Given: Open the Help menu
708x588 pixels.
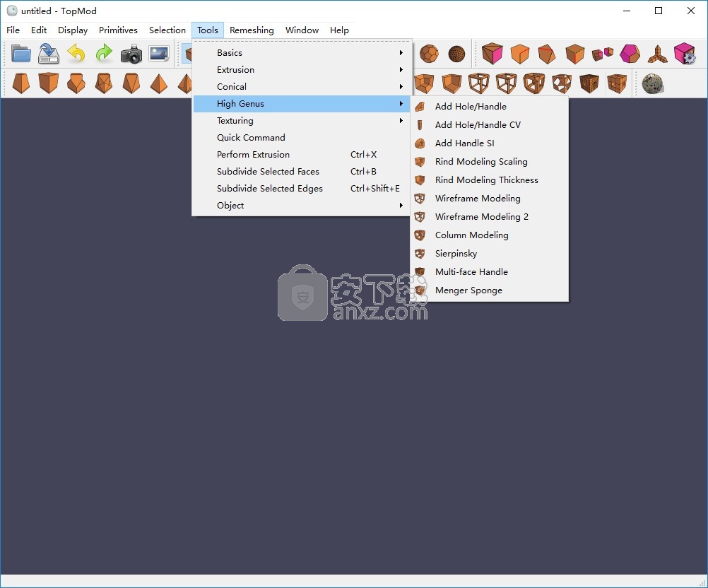Looking at the screenshot, I should click(x=339, y=30).
